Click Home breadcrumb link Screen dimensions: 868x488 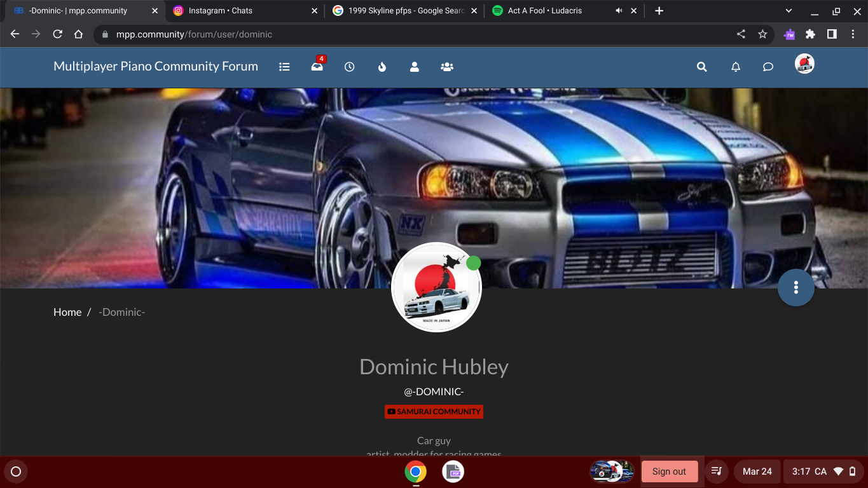coord(67,312)
